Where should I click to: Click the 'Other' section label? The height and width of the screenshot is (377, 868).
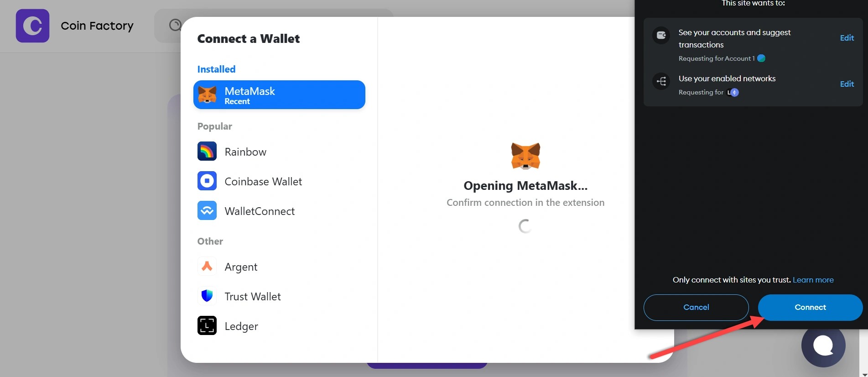coord(210,241)
